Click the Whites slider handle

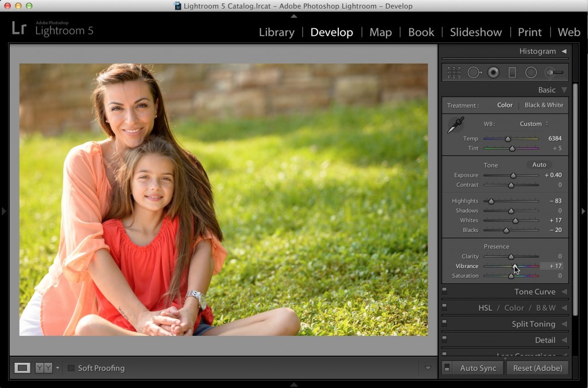[516, 221]
